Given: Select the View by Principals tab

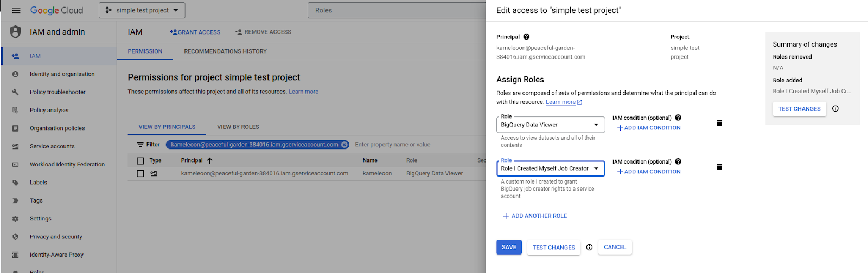Looking at the screenshot, I should coord(167,127).
